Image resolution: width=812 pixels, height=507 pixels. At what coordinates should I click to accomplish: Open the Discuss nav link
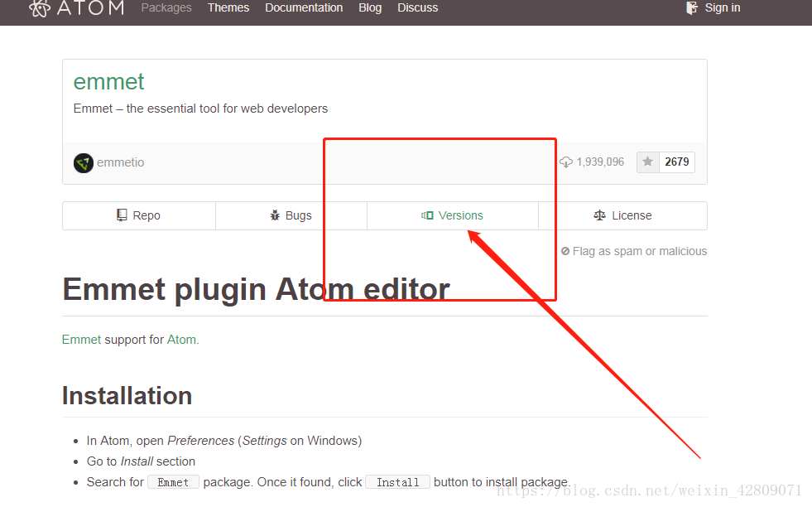click(417, 7)
